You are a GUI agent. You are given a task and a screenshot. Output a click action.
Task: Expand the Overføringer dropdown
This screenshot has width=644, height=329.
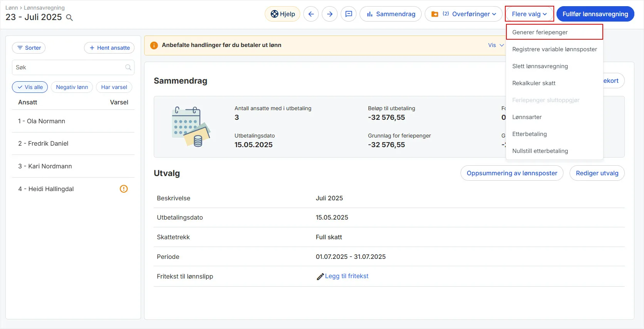pos(464,14)
